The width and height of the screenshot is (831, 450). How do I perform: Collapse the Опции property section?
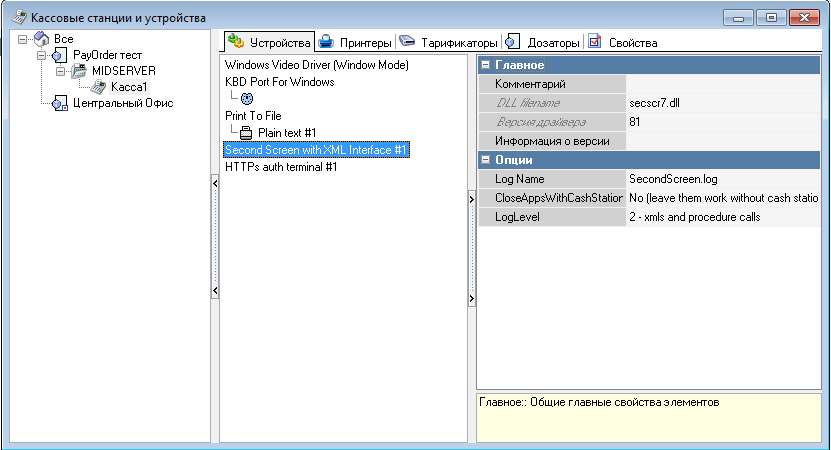486,160
